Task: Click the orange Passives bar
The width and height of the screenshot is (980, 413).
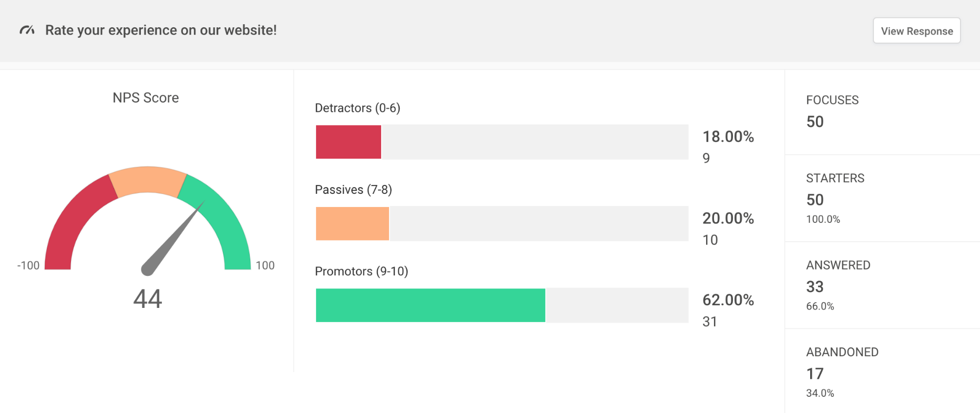Action: pos(352,224)
